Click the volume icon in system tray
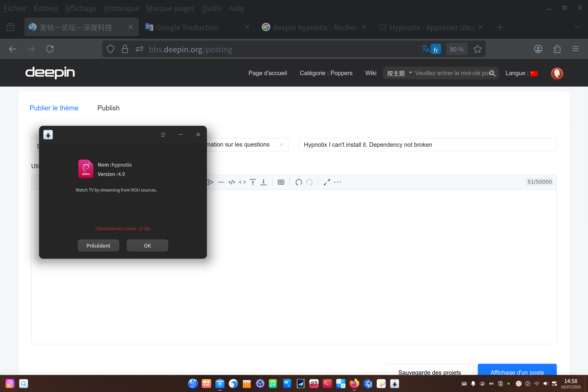Screen dimensions: 588x392 pos(546,384)
